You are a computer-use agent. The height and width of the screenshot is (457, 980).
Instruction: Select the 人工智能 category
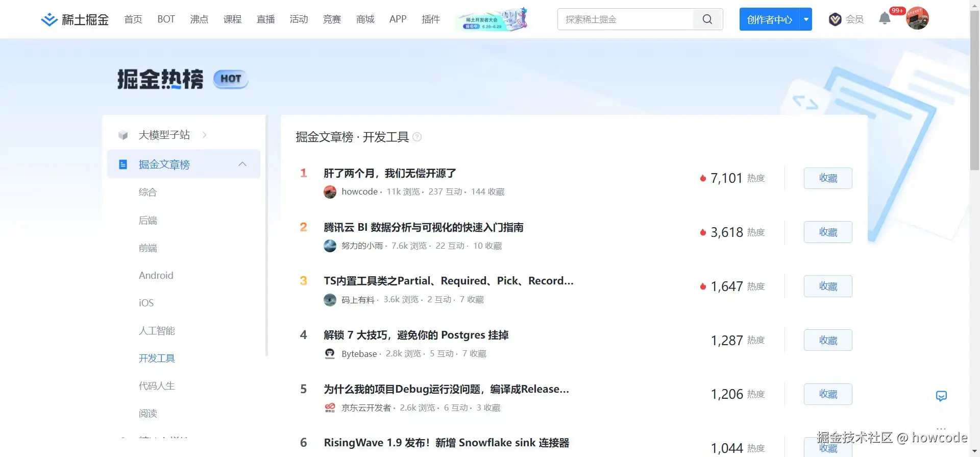click(157, 331)
